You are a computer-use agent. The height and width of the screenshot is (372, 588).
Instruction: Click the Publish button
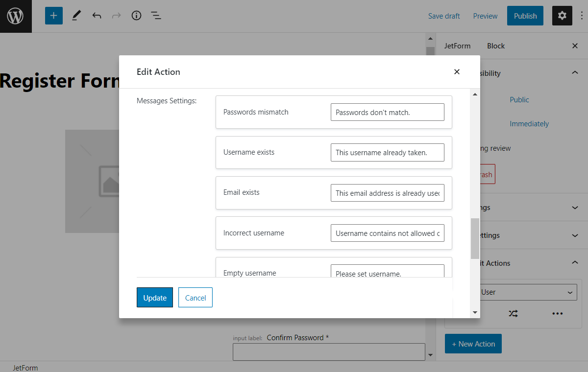coord(525,16)
